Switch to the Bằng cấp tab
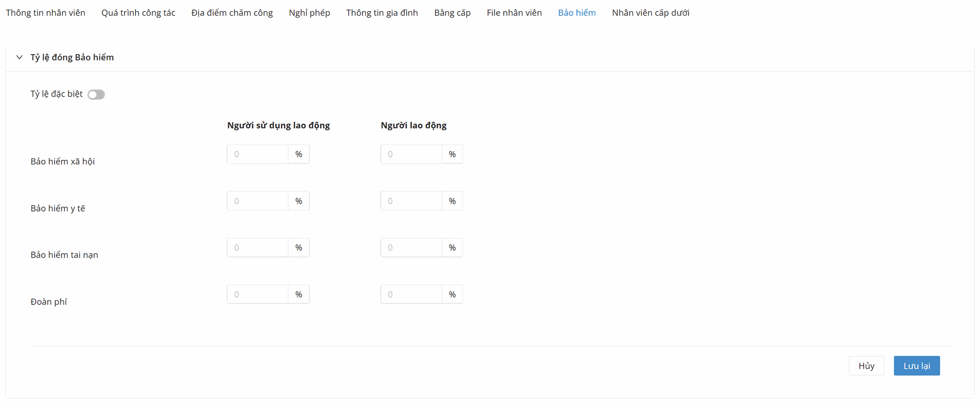The width and height of the screenshot is (980, 402). point(452,13)
